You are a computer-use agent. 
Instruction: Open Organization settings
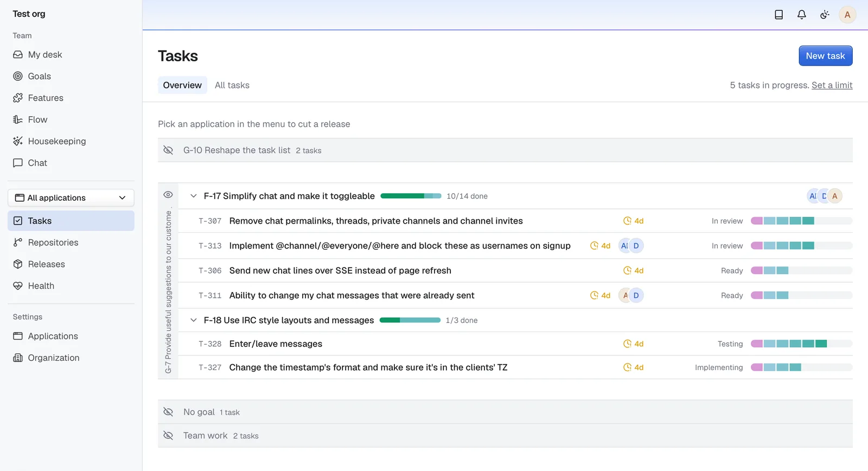coord(71,358)
